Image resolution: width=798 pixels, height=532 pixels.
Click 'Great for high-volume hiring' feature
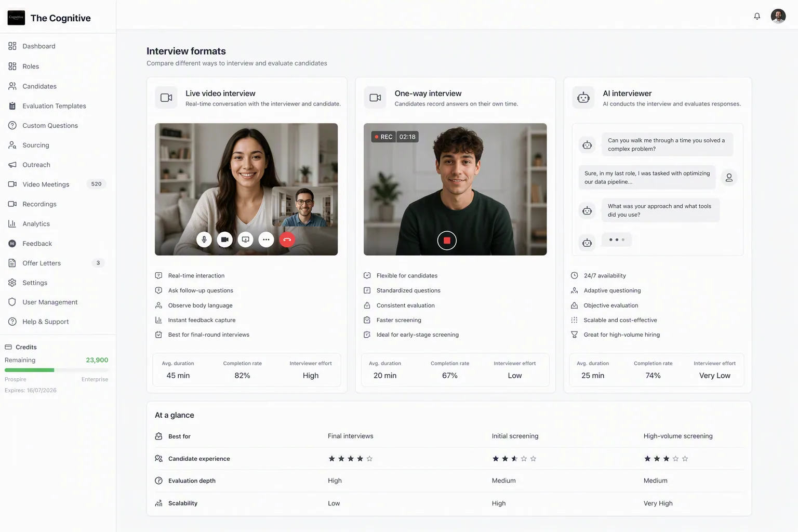(622, 335)
